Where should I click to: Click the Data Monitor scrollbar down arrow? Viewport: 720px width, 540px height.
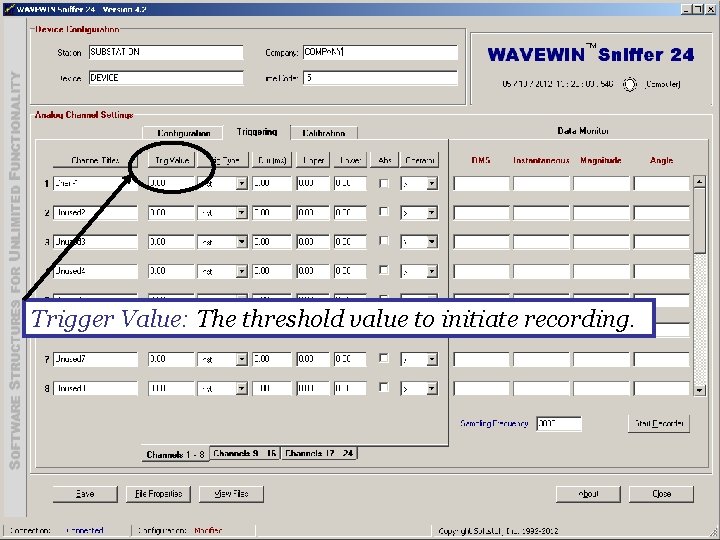pyautogui.click(x=699, y=390)
